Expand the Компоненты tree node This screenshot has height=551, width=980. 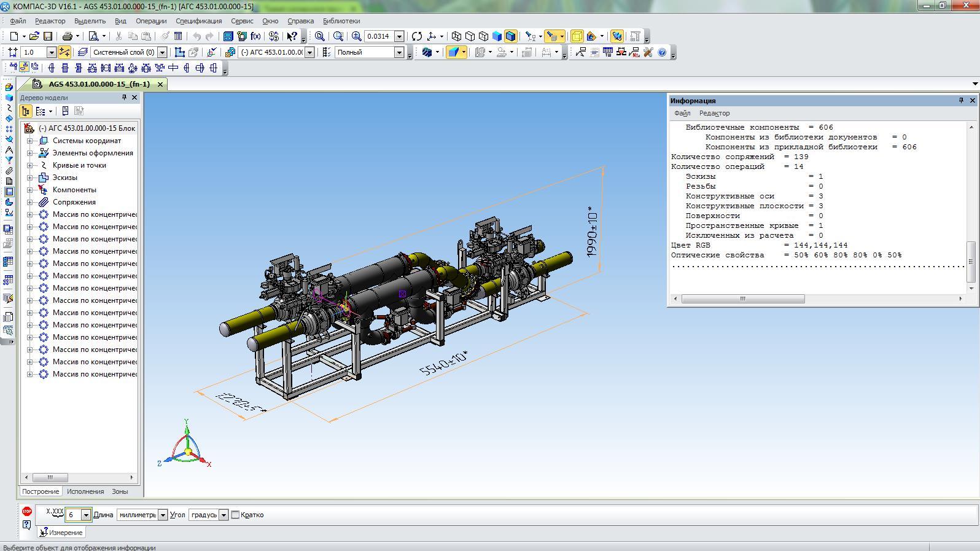(x=29, y=190)
